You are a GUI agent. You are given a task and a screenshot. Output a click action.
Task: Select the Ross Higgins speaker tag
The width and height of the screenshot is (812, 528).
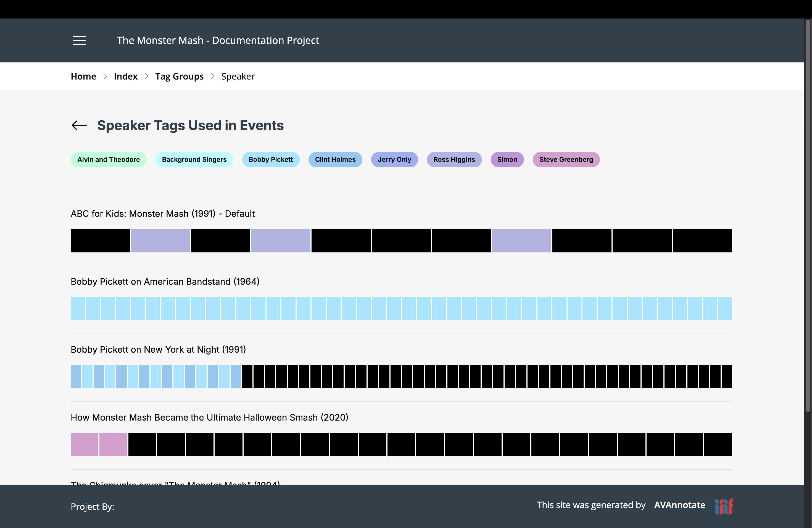[x=454, y=160]
